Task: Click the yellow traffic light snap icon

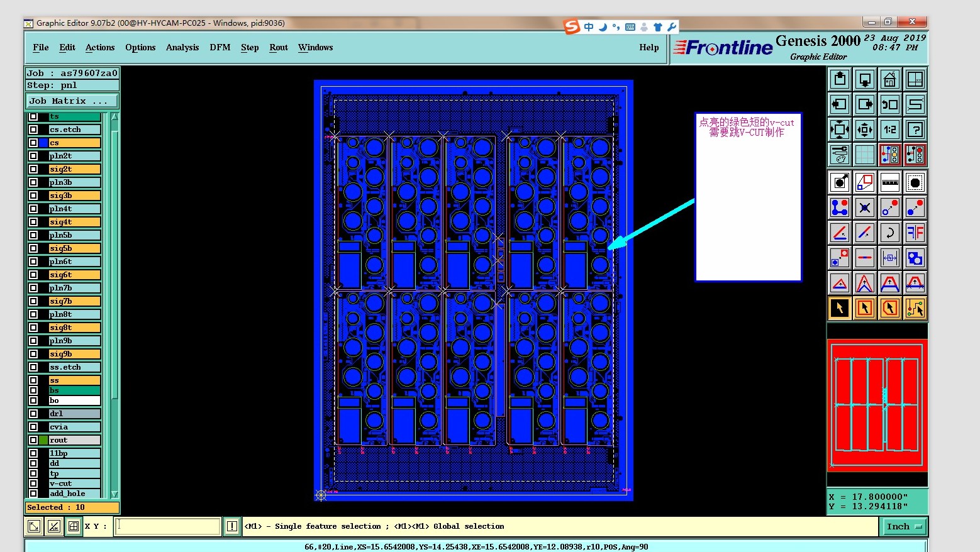Action: [890, 154]
